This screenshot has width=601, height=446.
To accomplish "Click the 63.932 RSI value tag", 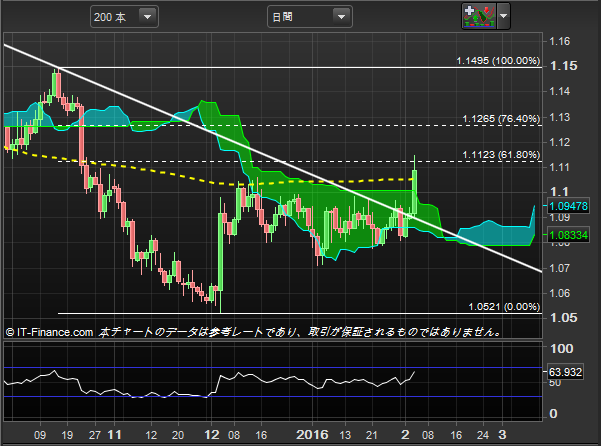I will click(565, 372).
